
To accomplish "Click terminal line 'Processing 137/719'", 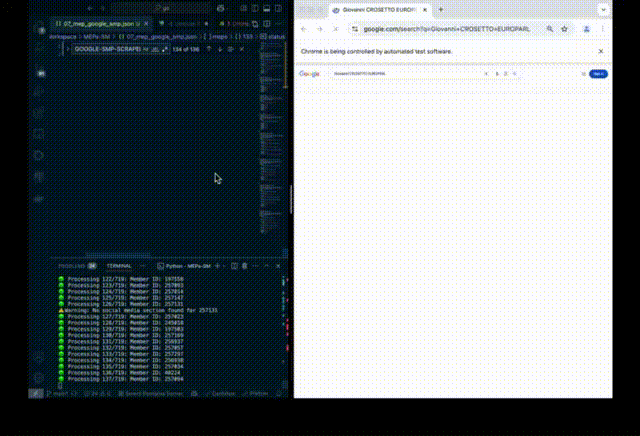I will click(122, 379).
